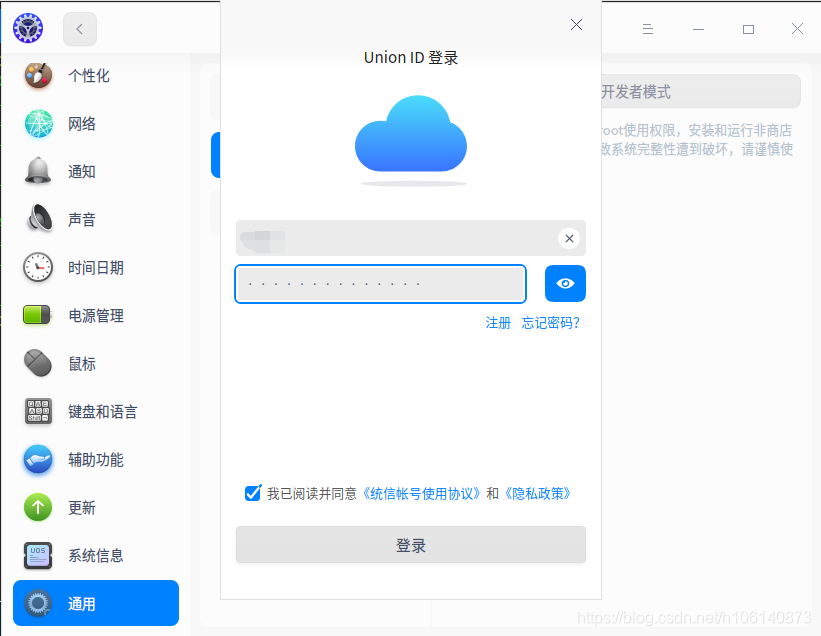Click the control center logo icon

click(28, 28)
